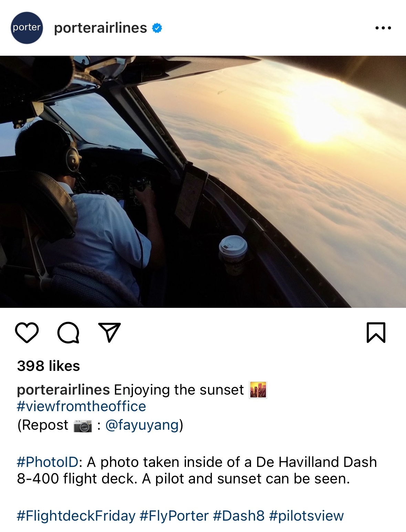This screenshot has height=532, width=406.
Task: Open porterairlines username in the header
Action: click(101, 28)
